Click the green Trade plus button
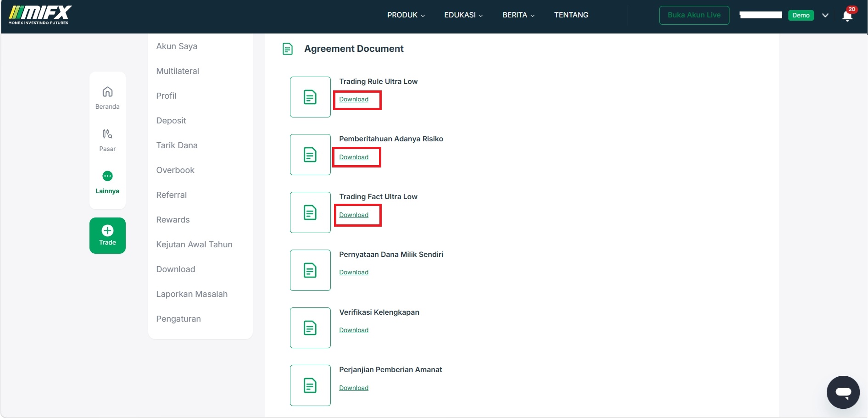The image size is (868, 418). click(x=107, y=235)
